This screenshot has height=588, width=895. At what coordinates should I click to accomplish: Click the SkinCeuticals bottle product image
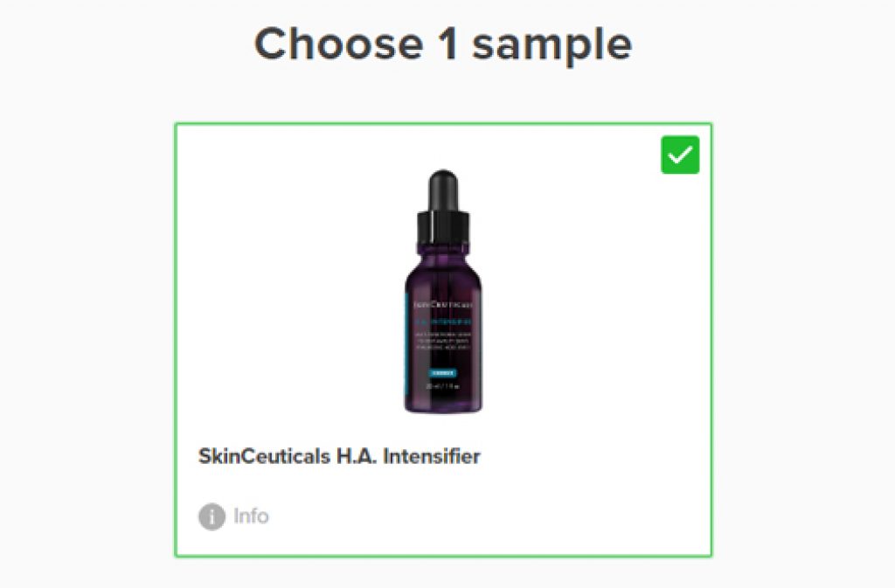point(443,291)
